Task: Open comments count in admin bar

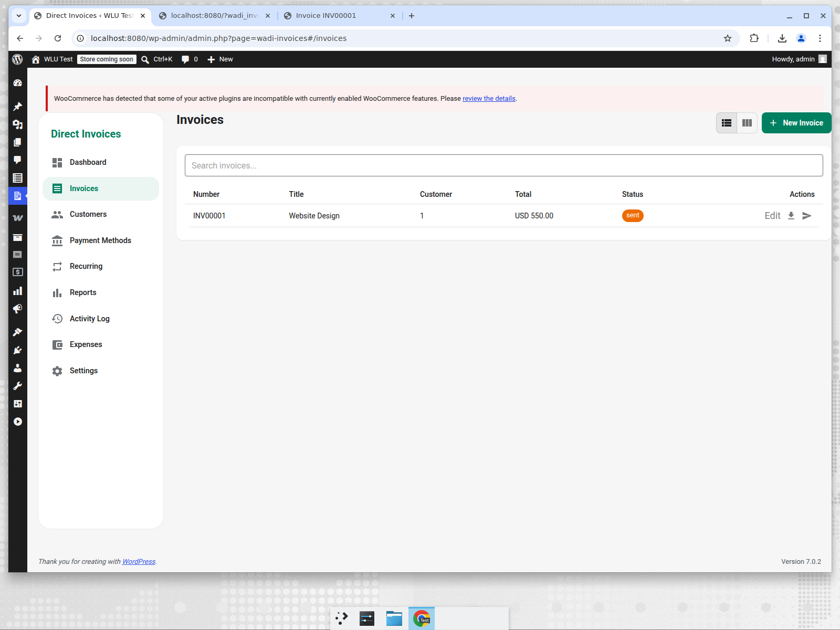Action: tap(190, 59)
